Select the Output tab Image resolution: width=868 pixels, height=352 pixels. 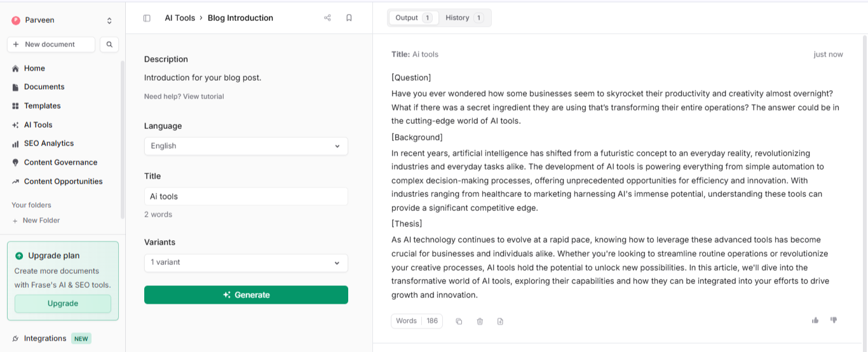[x=413, y=18]
